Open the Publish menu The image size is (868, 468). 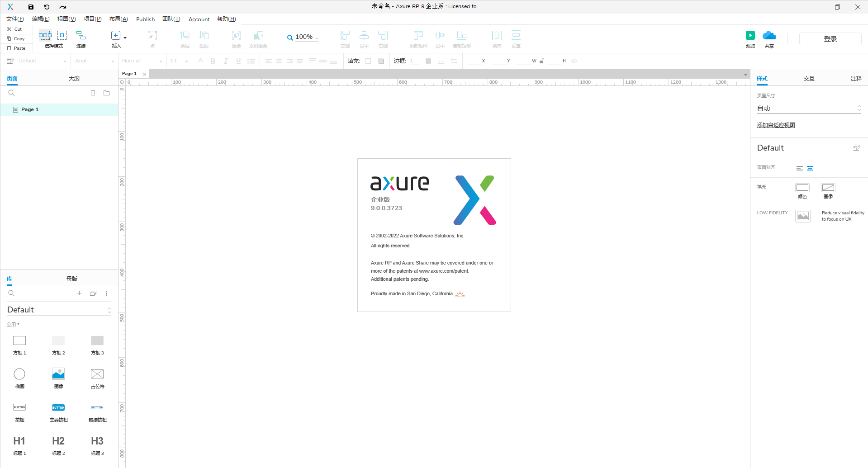click(x=145, y=19)
